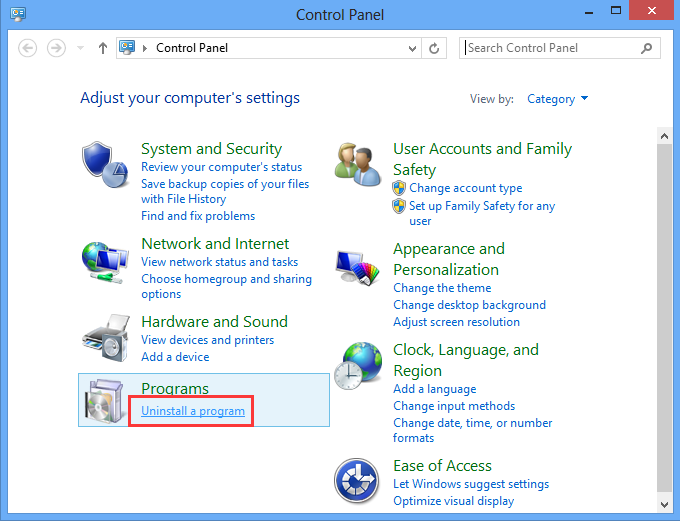The height and width of the screenshot is (521, 680).
Task: Click inside the Search Control Panel field
Action: coord(550,48)
